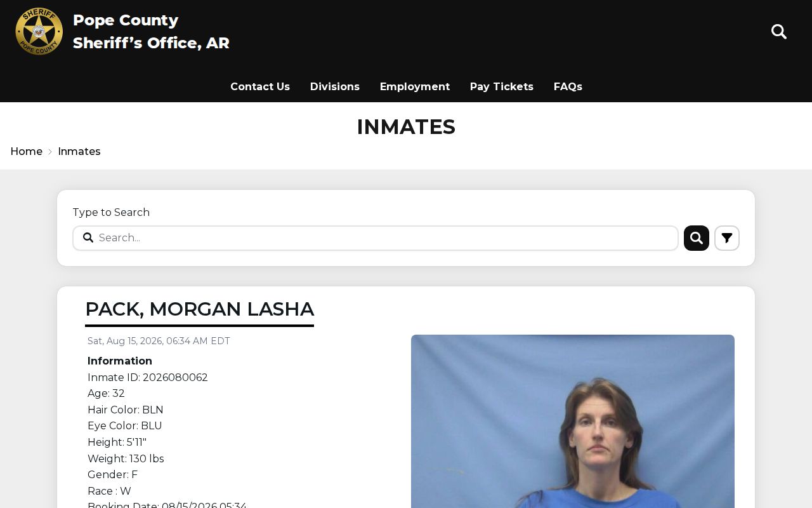
Task: Submit inmate search with black magnifier button
Action: (697, 238)
